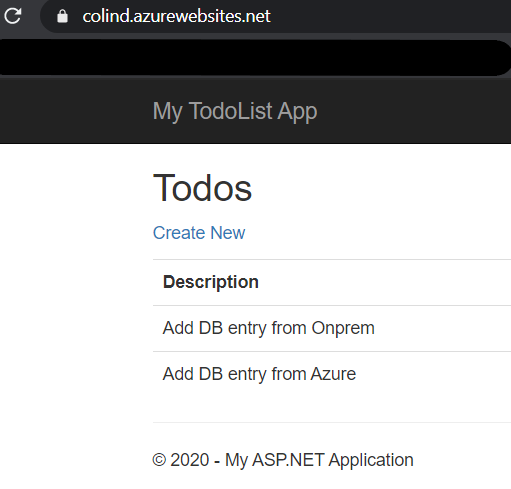Click the Todos page heading
This screenshot has height=489, width=511.
click(x=202, y=188)
